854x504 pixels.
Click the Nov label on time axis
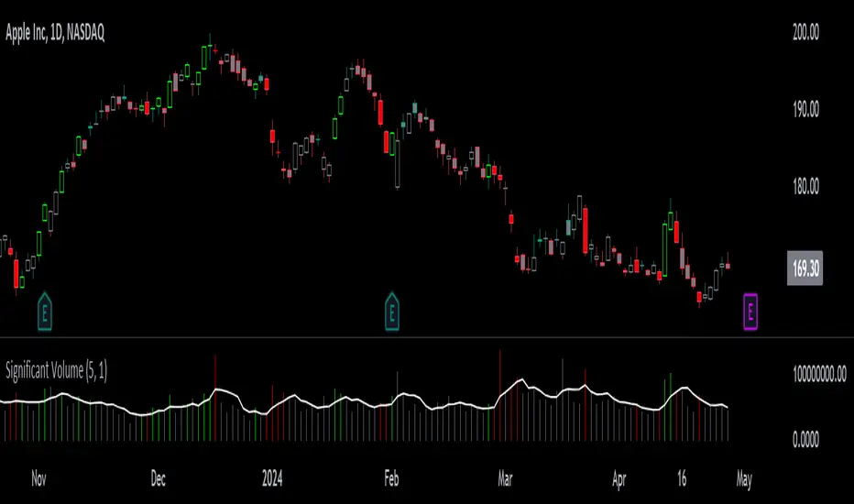pyautogui.click(x=38, y=478)
